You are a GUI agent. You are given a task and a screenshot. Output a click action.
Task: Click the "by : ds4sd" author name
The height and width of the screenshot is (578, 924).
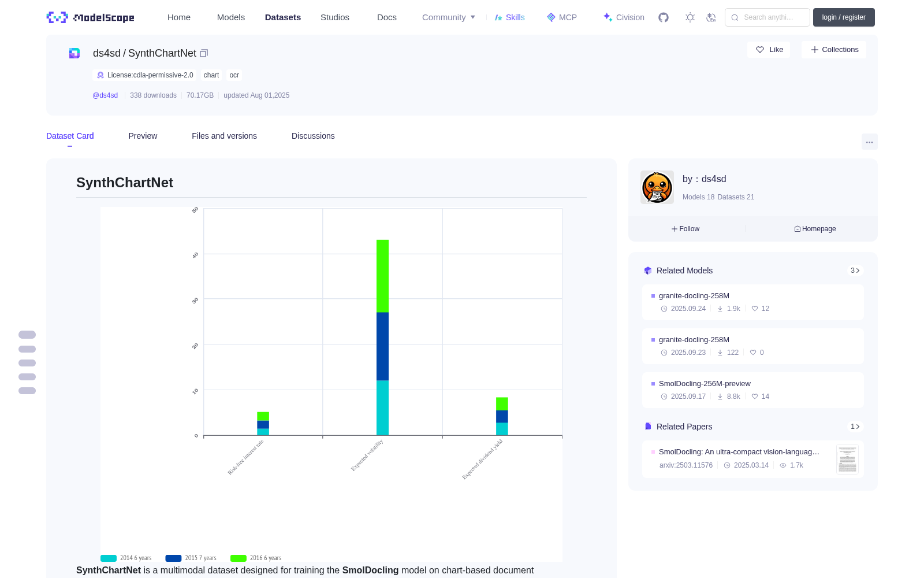click(x=705, y=179)
